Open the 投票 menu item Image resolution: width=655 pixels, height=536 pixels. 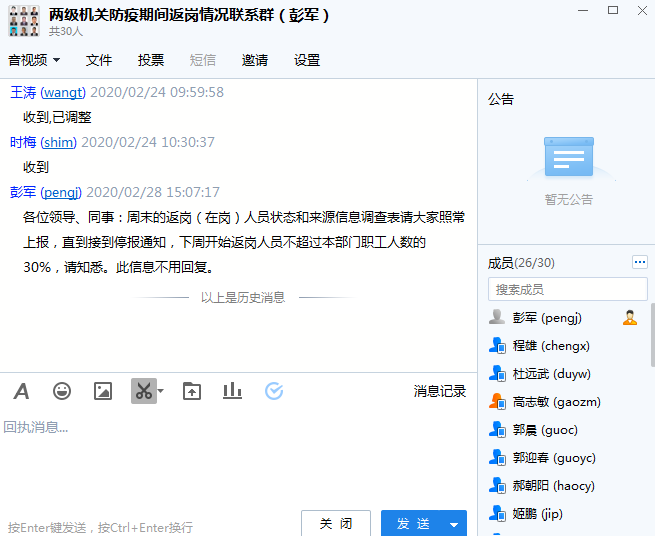[x=151, y=60]
